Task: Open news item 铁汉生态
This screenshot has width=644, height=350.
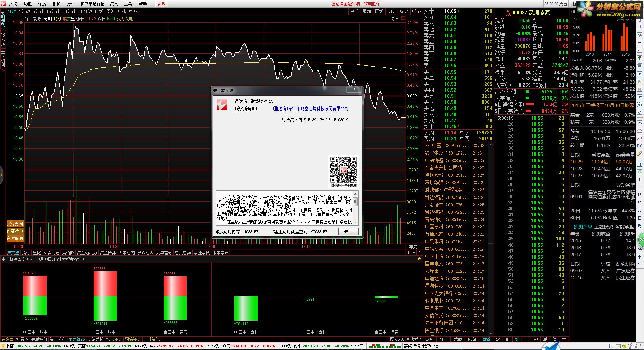Action: [x=454, y=153]
